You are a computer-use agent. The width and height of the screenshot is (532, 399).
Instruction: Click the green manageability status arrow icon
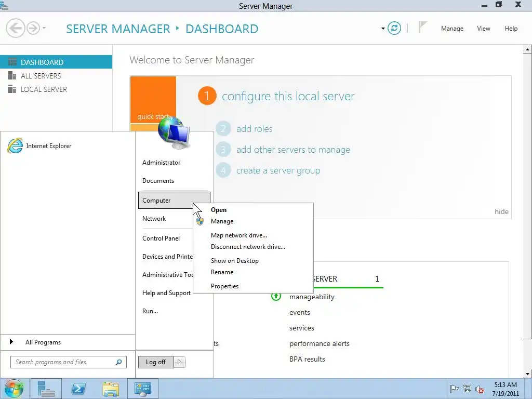(276, 297)
